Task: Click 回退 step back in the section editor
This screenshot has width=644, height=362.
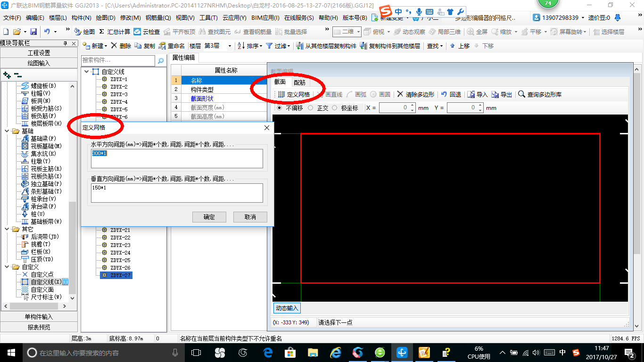Action: click(x=451, y=94)
